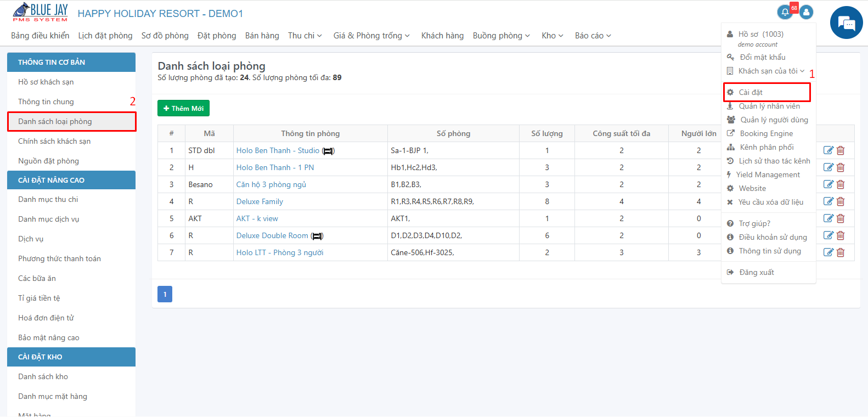Edit the Deluxe Family row
This screenshot has width=868, height=417.
pos(828,201)
